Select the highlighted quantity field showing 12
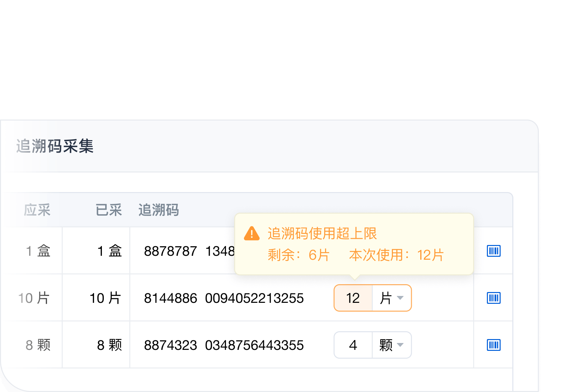Image resolution: width=578 pixels, height=392 pixels. point(353,298)
